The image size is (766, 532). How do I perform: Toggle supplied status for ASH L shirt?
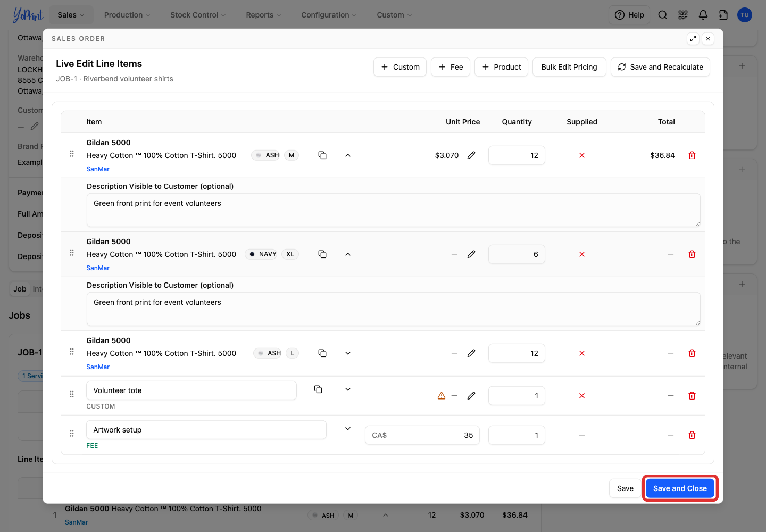(x=582, y=353)
